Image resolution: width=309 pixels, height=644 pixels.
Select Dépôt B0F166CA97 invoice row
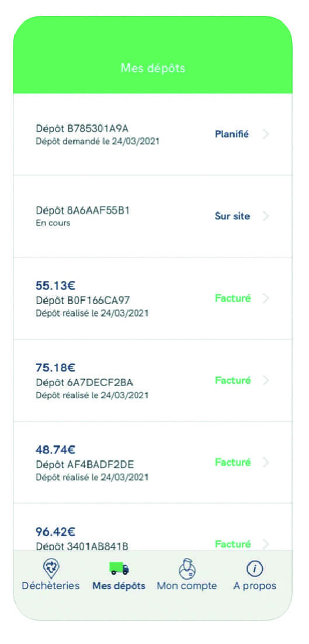tap(152, 298)
